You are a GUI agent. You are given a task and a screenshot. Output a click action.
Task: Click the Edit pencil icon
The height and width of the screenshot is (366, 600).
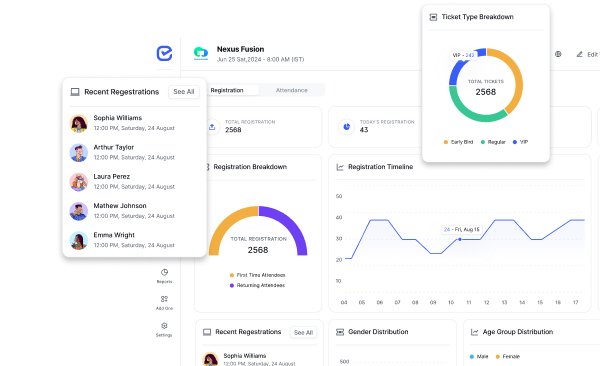click(579, 54)
